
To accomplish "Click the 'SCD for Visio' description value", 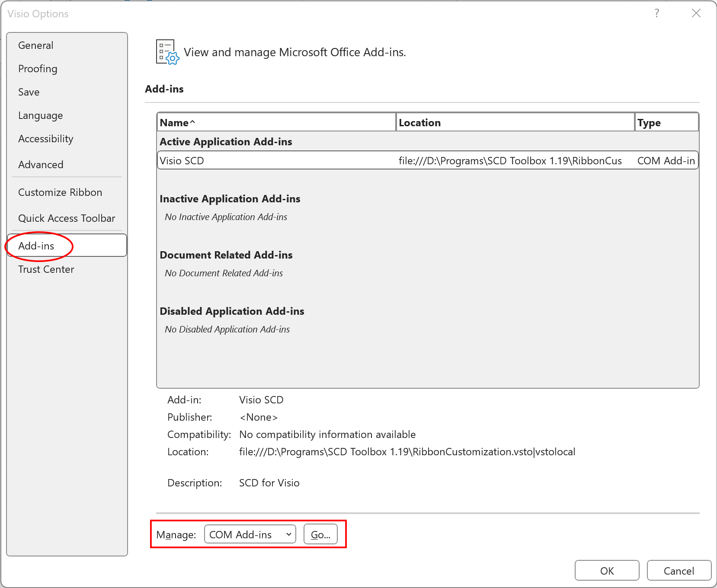I will pos(269,483).
